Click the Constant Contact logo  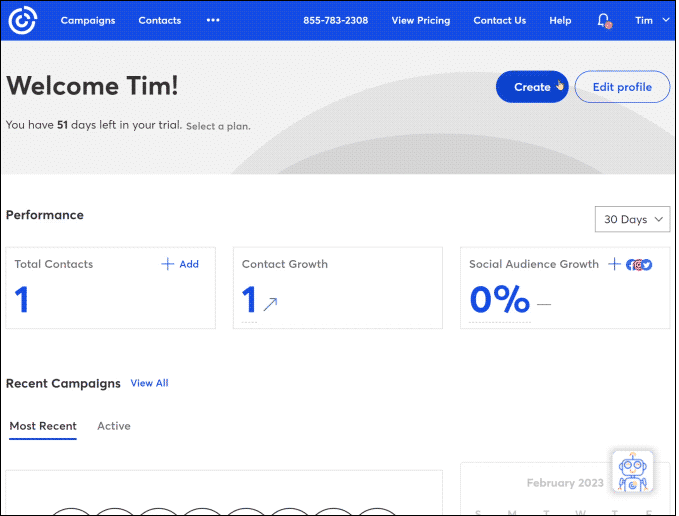(x=22, y=20)
